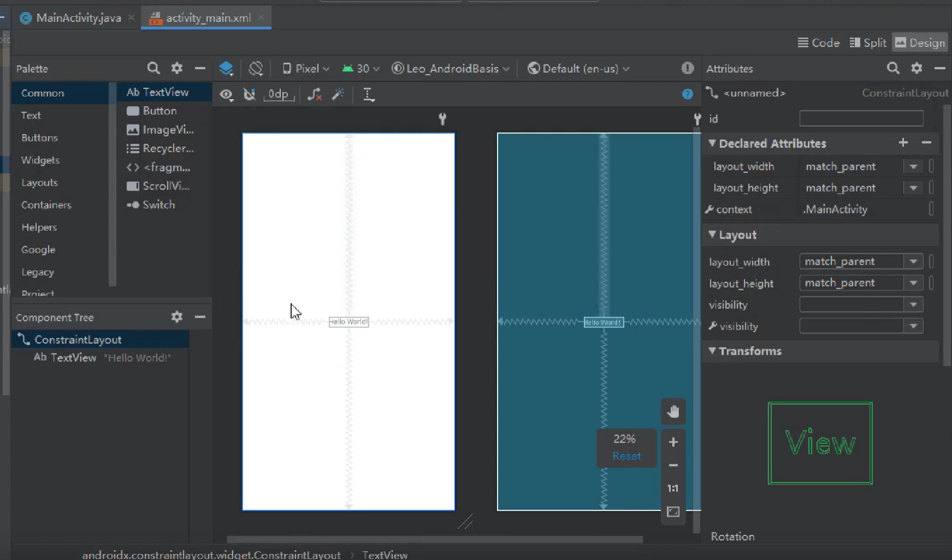The width and height of the screenshot is (952, 560).
Task: Clear all constraints icon
Action: click(314, 94)
